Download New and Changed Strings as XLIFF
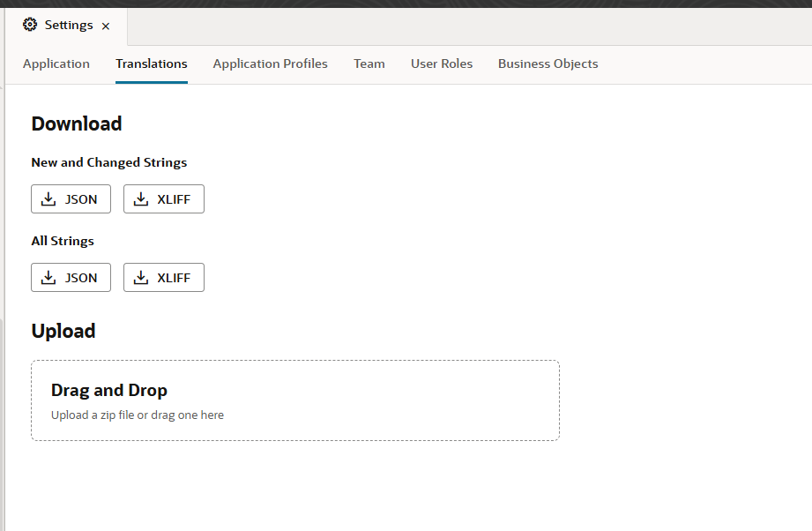This screenshot has height=531, width=812. pos(164,199)
